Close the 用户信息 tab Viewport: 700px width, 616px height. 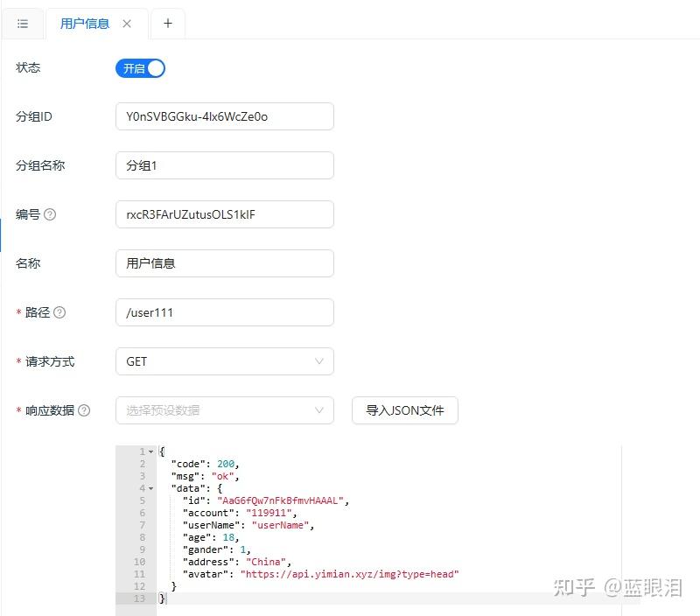[127, 24]
